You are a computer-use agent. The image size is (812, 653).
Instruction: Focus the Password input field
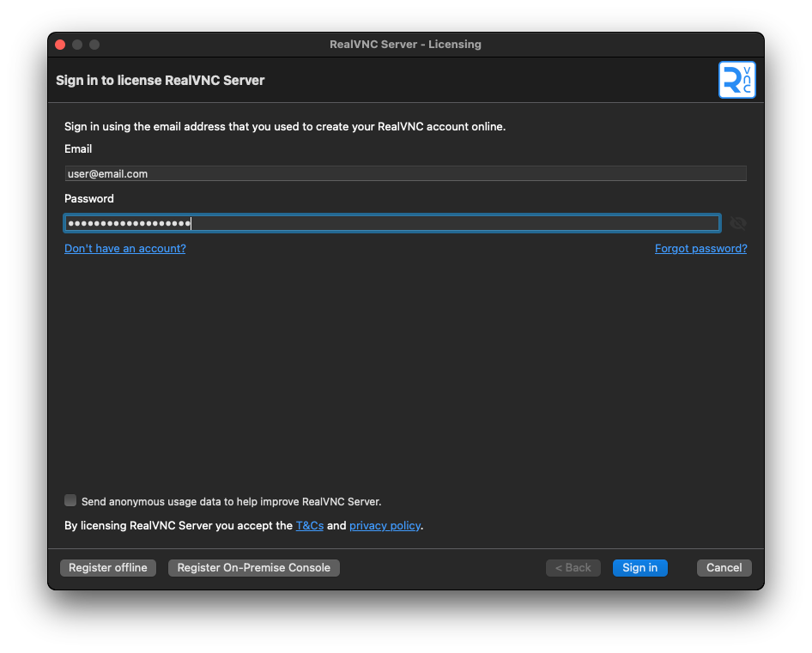pos(391,223)
